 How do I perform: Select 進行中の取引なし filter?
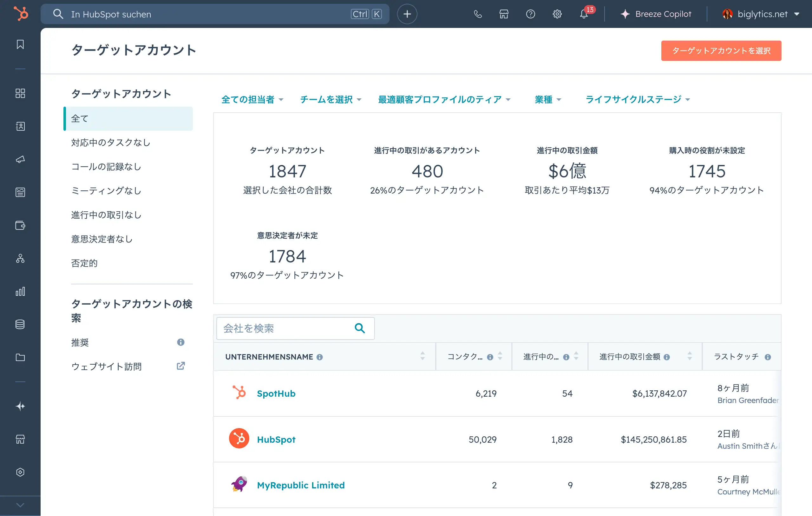coord(106,215)
